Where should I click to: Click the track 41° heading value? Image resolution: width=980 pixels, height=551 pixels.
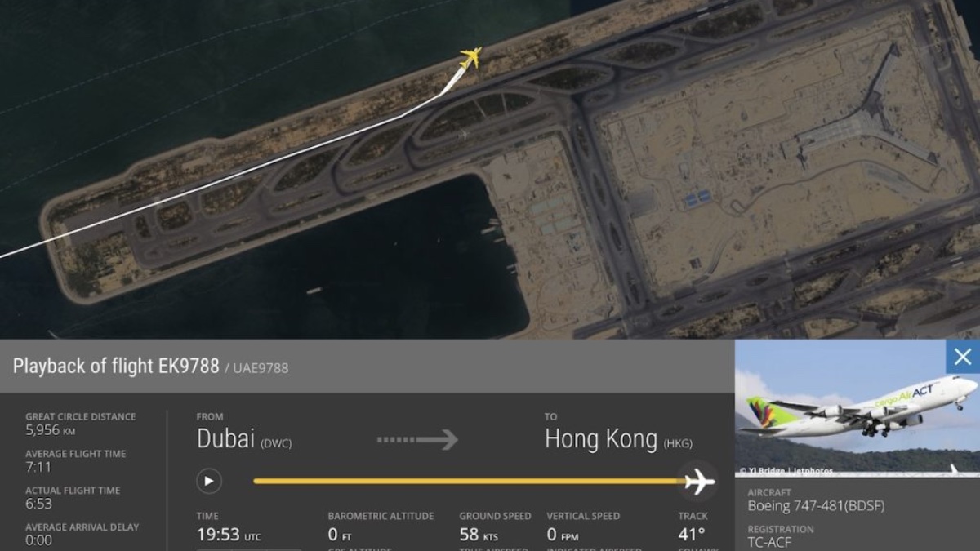(691, 535)
